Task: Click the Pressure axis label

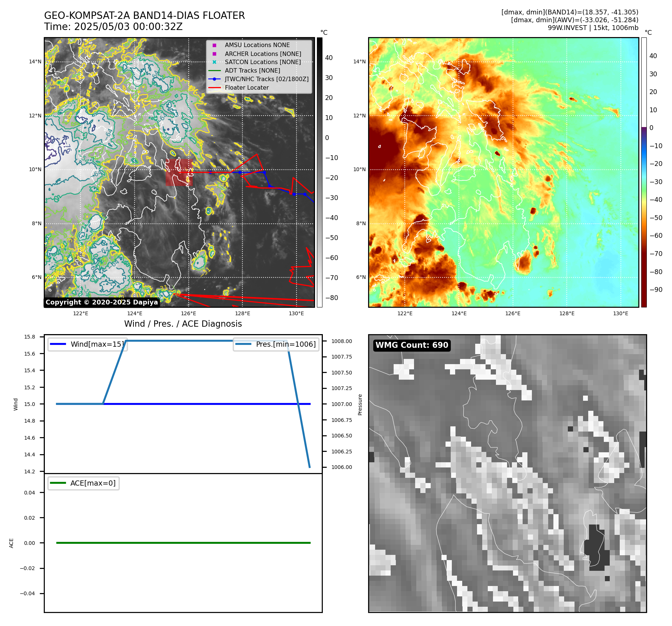Action: [360, 404]
